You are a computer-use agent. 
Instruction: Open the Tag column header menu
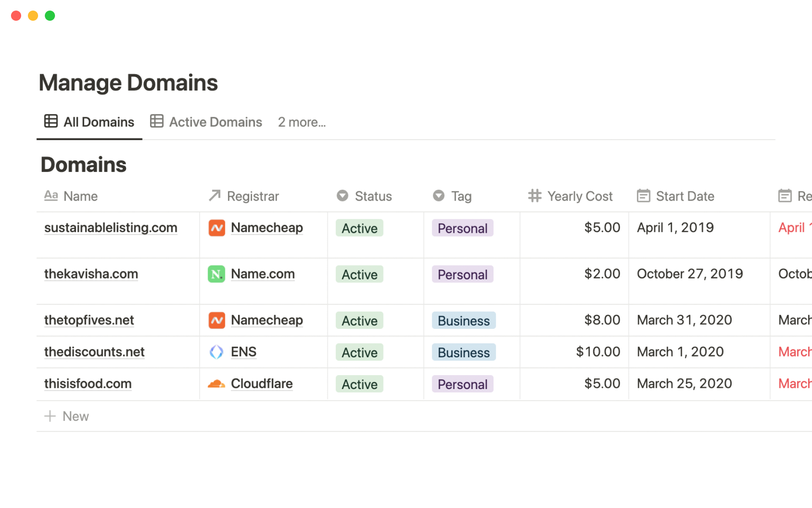(452, 196)
